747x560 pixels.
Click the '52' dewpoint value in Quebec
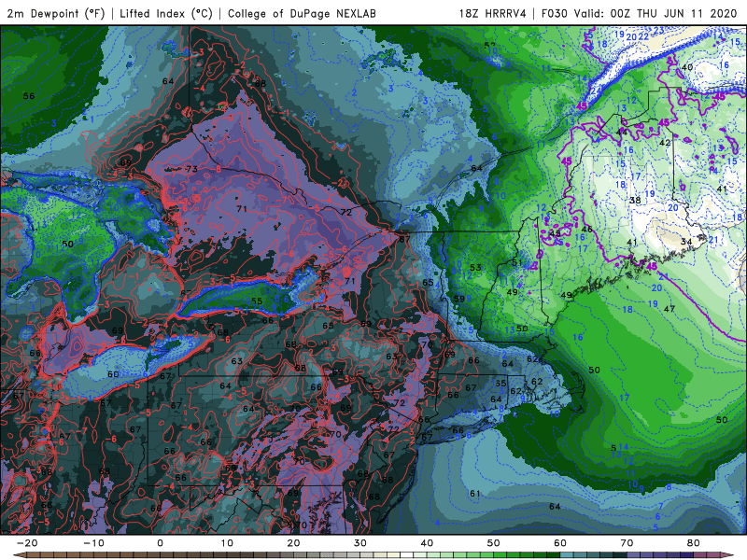489,46
